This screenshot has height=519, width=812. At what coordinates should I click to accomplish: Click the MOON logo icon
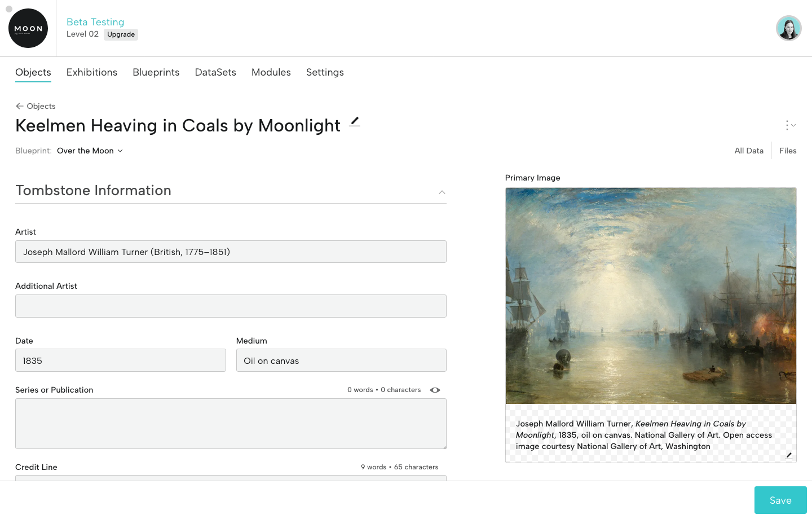pyautogui.click(x=28, y=28)
